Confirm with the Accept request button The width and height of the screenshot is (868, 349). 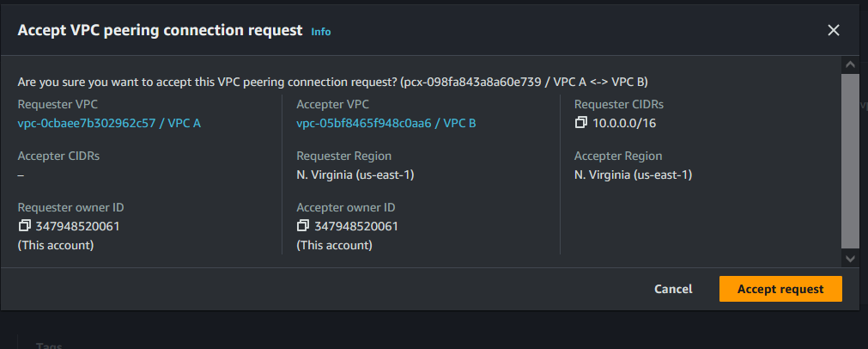click(780, 289)
